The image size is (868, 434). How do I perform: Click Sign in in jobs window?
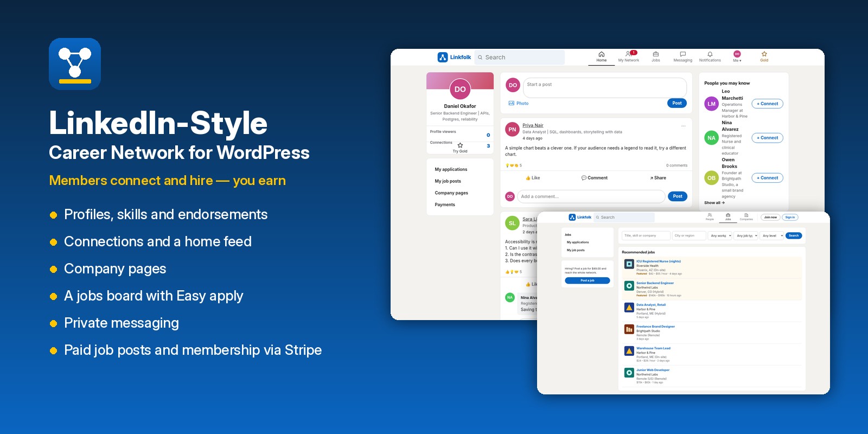pos(790,217)
